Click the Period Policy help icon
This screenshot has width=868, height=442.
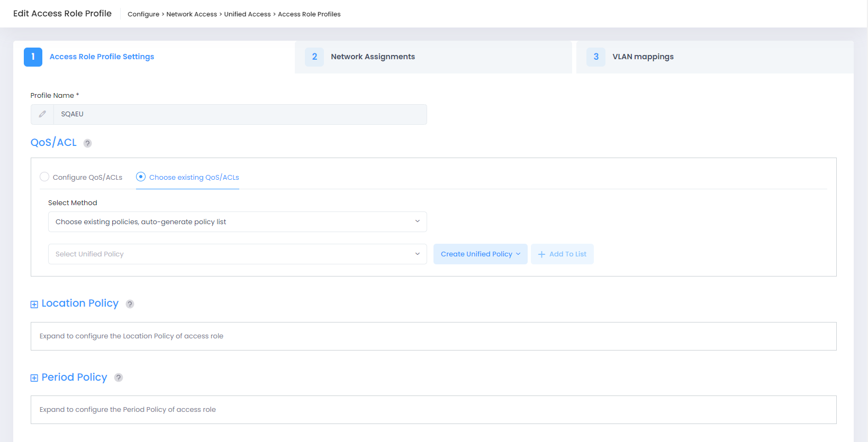[119, 377]
